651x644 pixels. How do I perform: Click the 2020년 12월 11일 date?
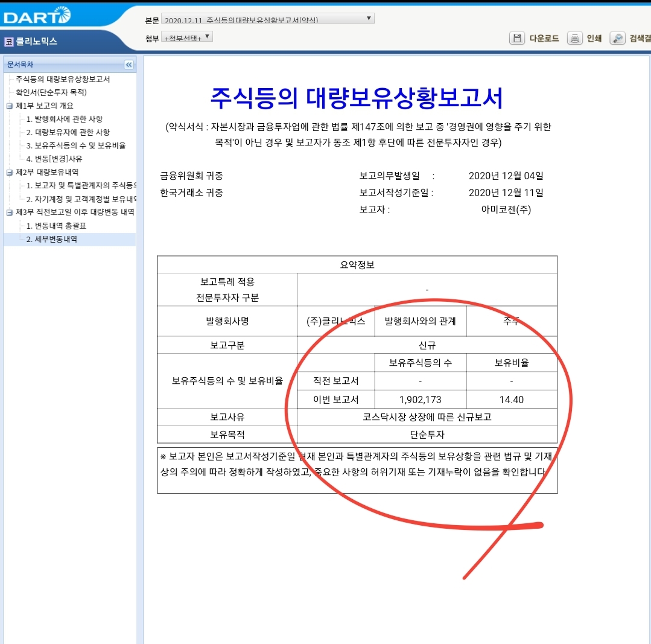[x=506, y=193]
